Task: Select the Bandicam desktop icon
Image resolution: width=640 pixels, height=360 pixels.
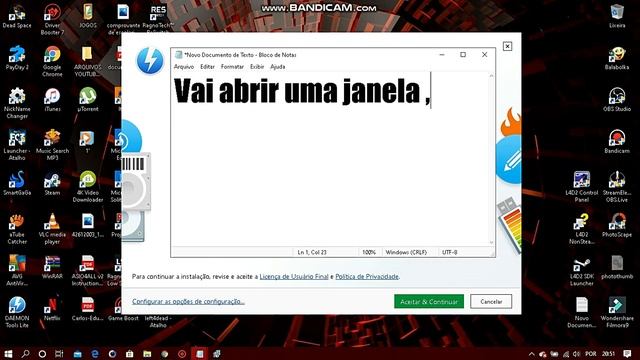Action: (617, 142)
